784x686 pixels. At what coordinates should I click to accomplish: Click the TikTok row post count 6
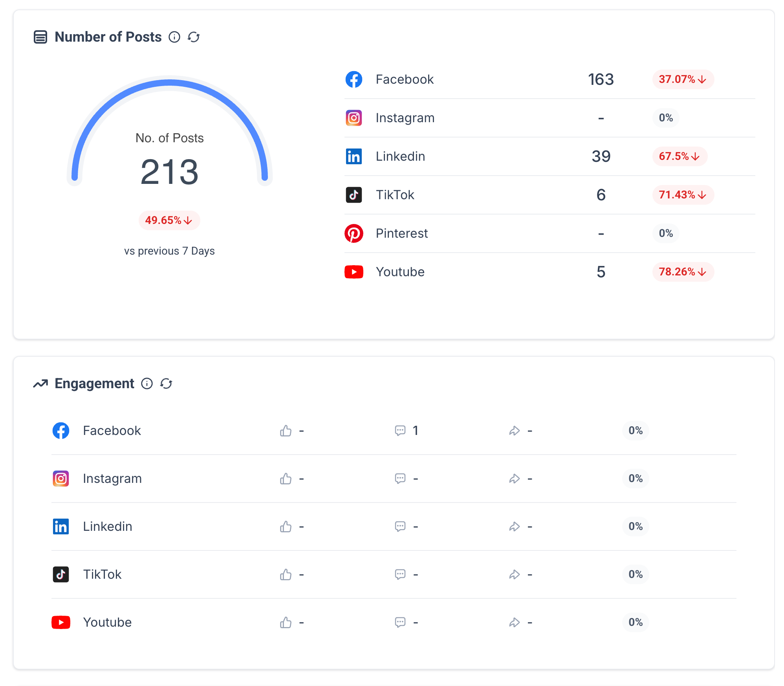[601, 195]
